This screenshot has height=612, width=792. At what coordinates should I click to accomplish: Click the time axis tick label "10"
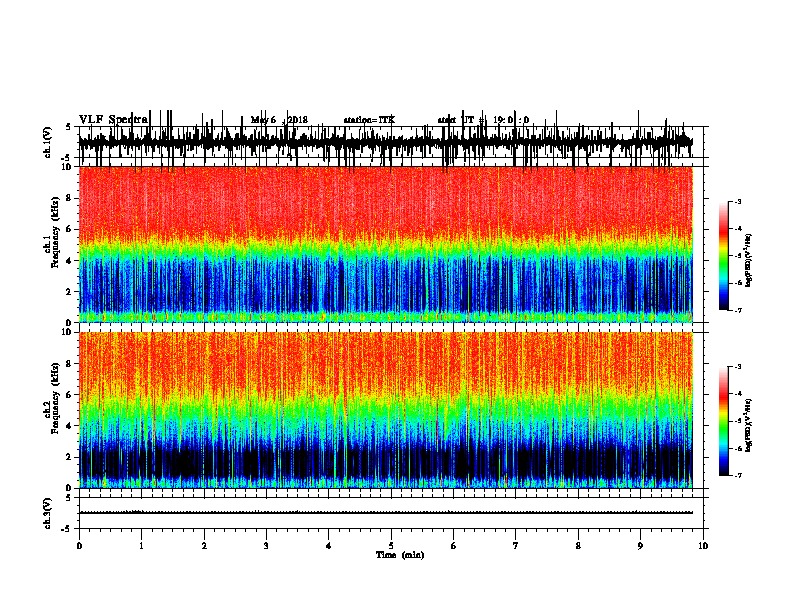tap(703, 546)
